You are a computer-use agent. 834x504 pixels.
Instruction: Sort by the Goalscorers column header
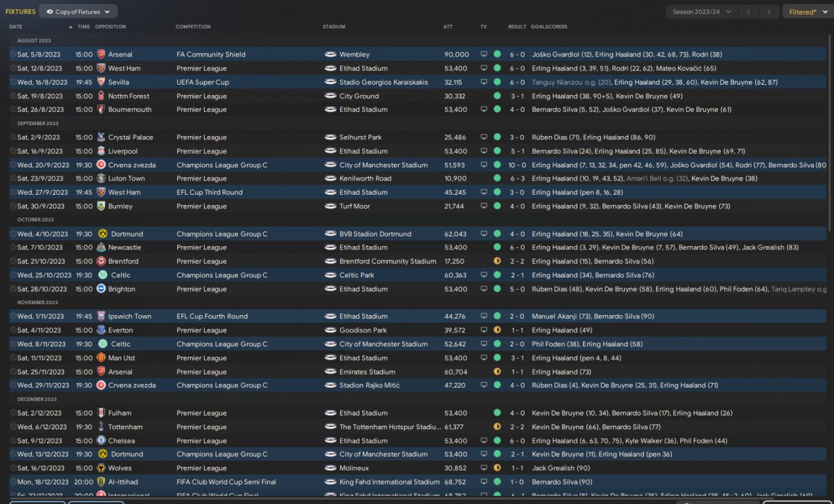[x=549, y=27]
